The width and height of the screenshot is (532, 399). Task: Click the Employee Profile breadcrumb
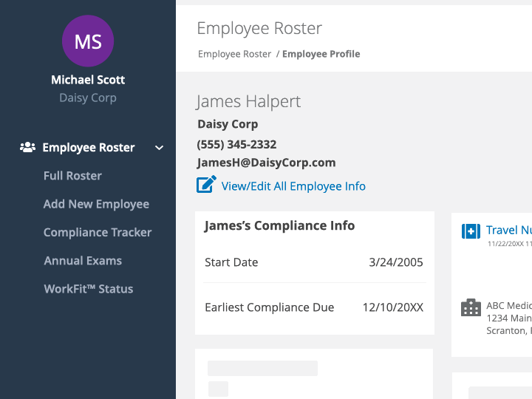click(x=321, y=54)
